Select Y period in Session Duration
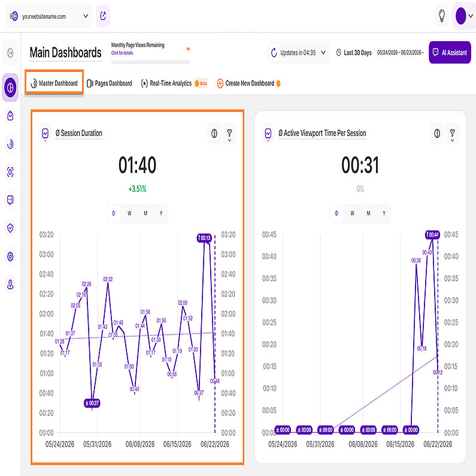The width and height of the screenshot is (476, 476). pyautogui.click(x=161, y=213)
